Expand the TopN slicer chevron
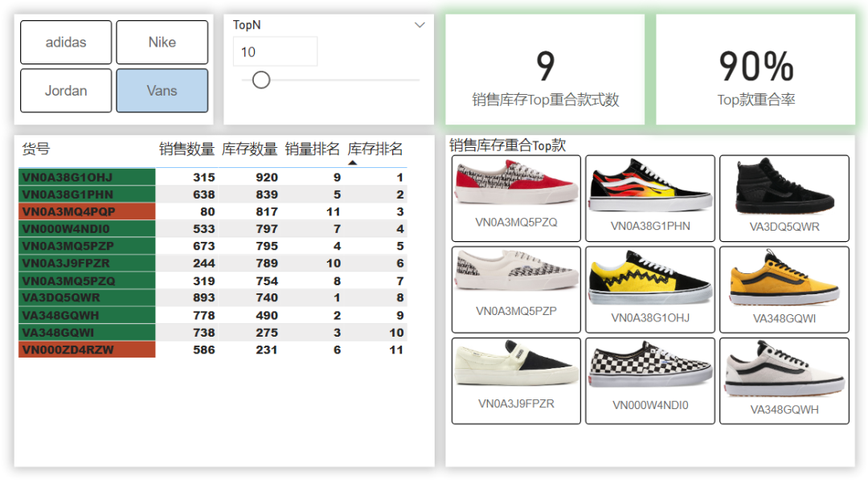Viewport: 868px width, 483px height. pyautogui.click(x=420, y=25)
